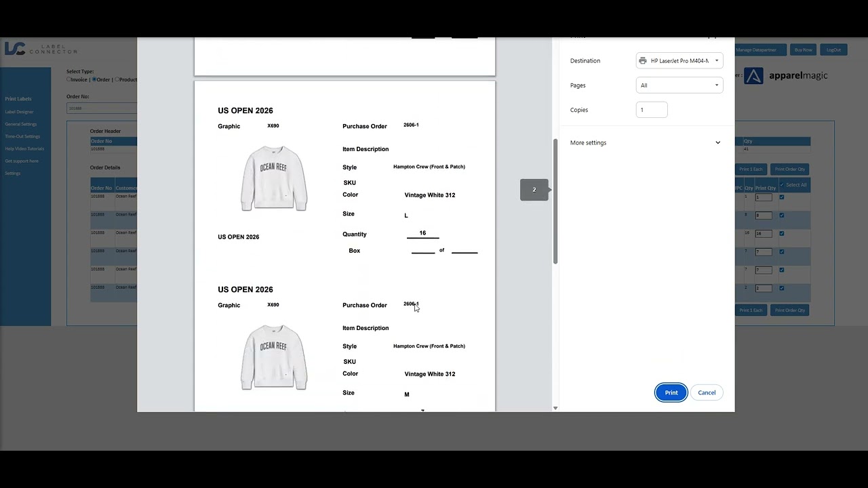
Task: Uncheck the checkbox for print qty 2
Action: pyautogui.click(x=782, y=288)
